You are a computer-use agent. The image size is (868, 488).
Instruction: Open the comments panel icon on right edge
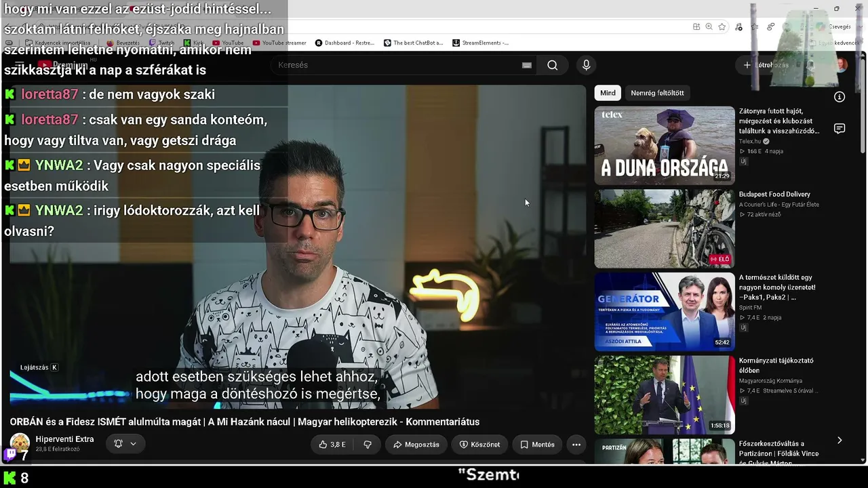point(840,129)
